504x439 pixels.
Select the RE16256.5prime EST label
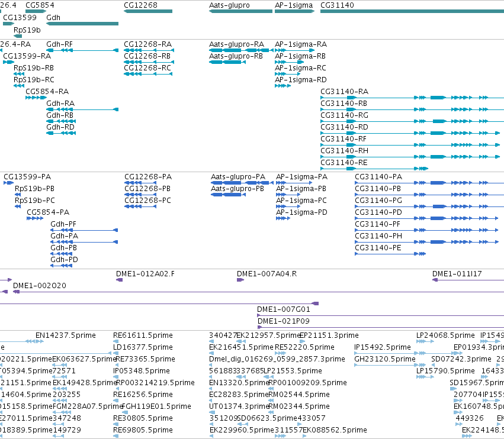point(143,395)
